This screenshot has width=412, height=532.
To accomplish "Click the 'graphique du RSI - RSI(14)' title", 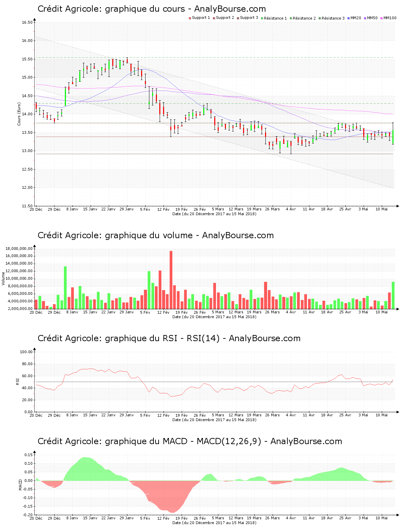I will [x=169, y=338].
